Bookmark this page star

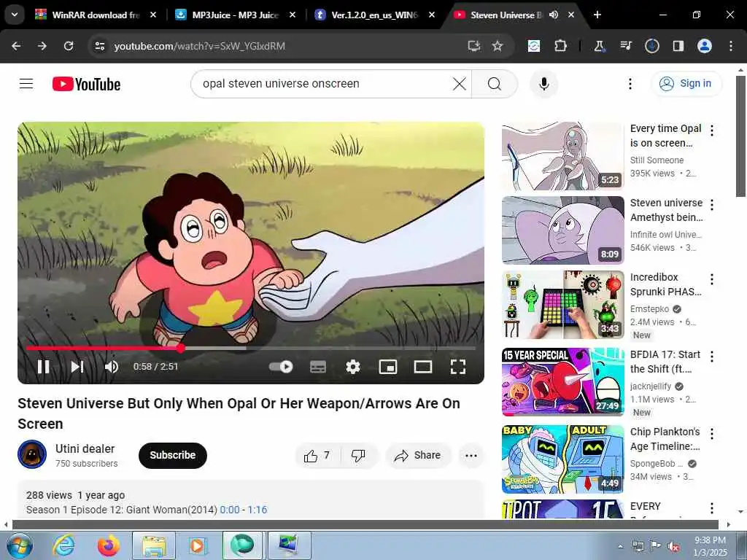498,46
